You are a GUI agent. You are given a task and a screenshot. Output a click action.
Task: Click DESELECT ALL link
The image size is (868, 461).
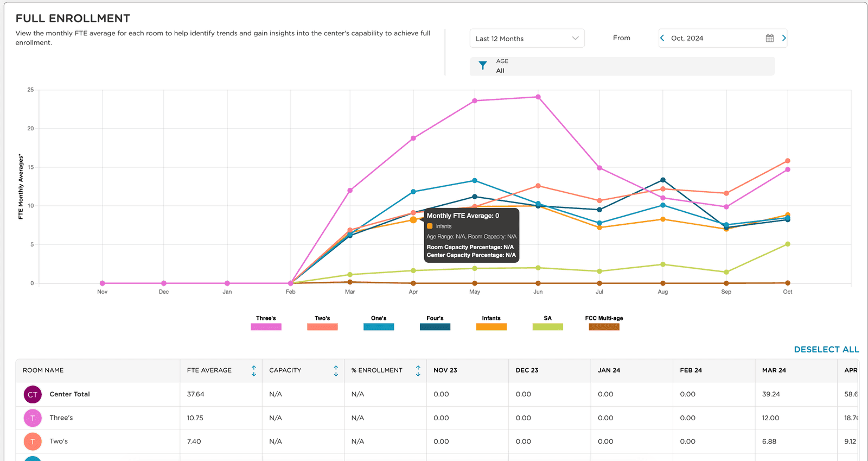coord(826,350)
